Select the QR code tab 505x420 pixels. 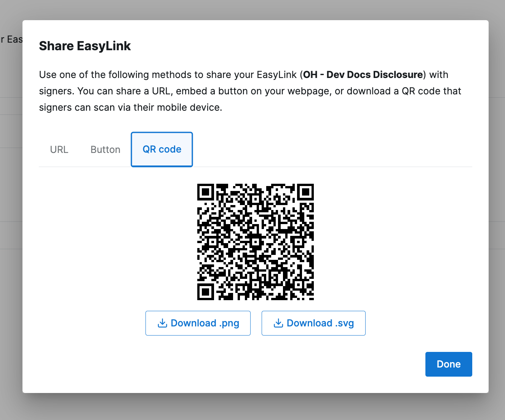[161, 150]
